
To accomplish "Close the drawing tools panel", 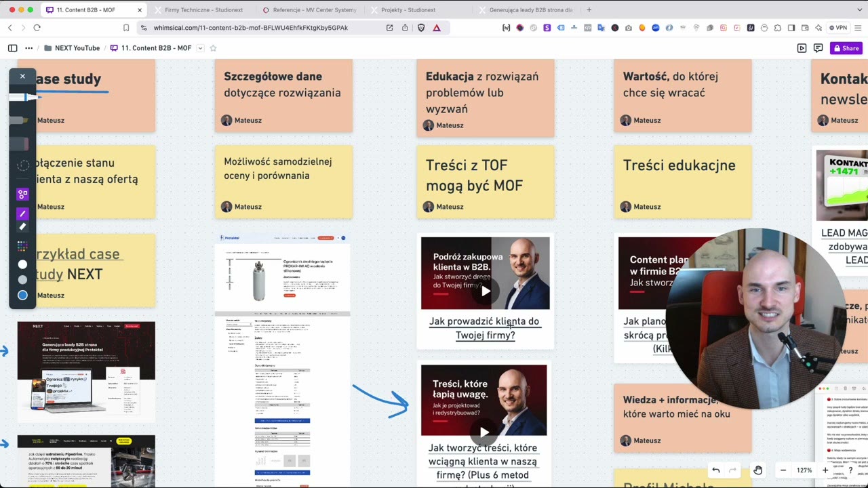I will click(x=22, y=76).
